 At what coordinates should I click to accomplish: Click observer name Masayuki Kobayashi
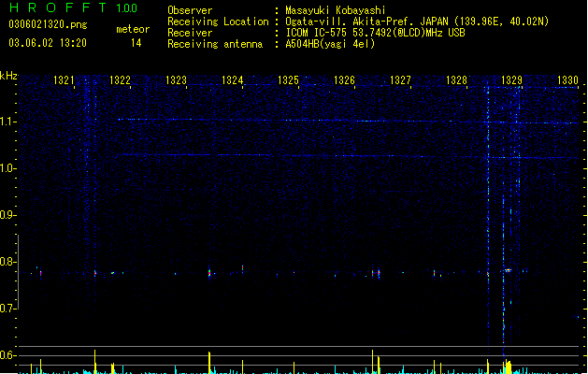point(336,10)
